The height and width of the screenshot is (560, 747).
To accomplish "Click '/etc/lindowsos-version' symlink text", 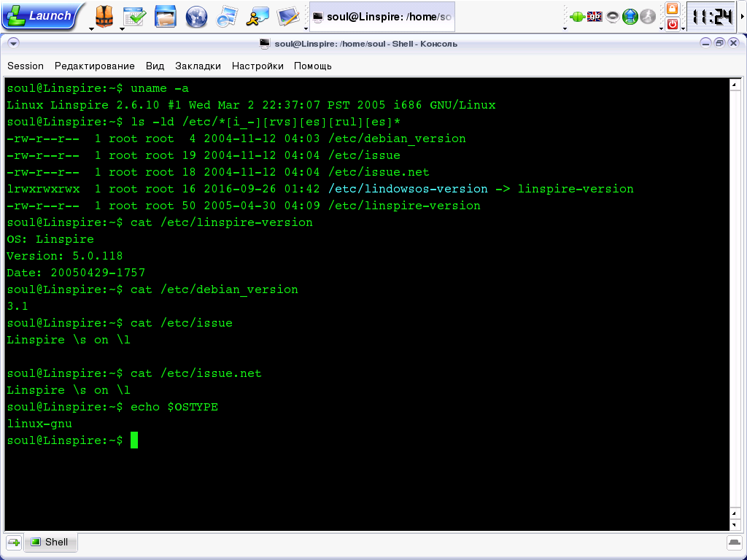I will pyautogui.click(x=408, y=189).
